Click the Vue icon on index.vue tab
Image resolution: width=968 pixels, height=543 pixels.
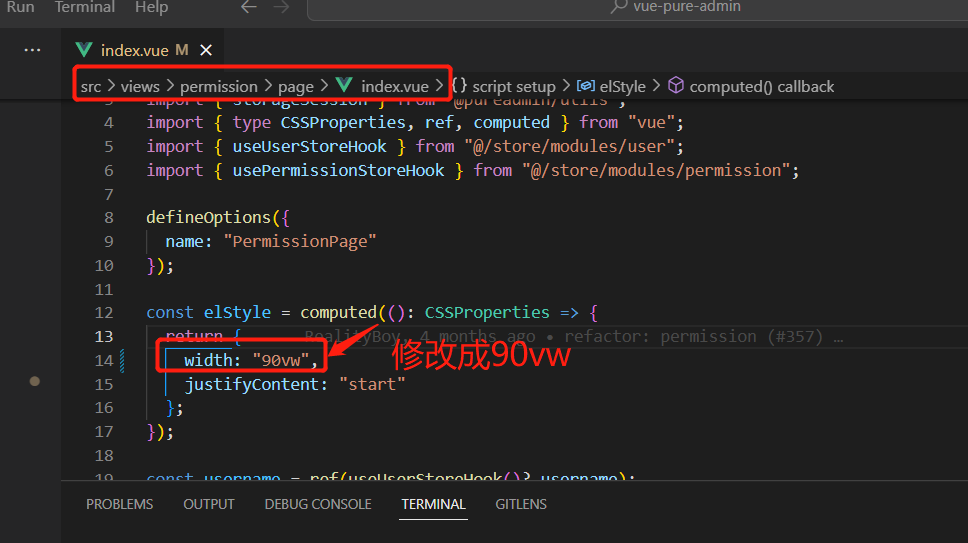84,49
